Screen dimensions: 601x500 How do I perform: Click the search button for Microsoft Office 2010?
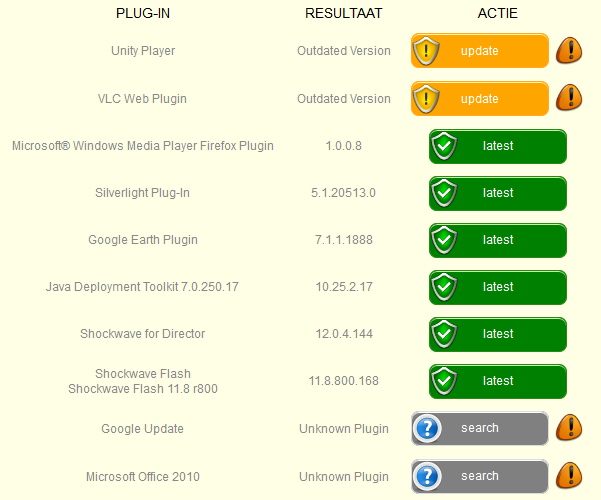[x=479, y=476]
